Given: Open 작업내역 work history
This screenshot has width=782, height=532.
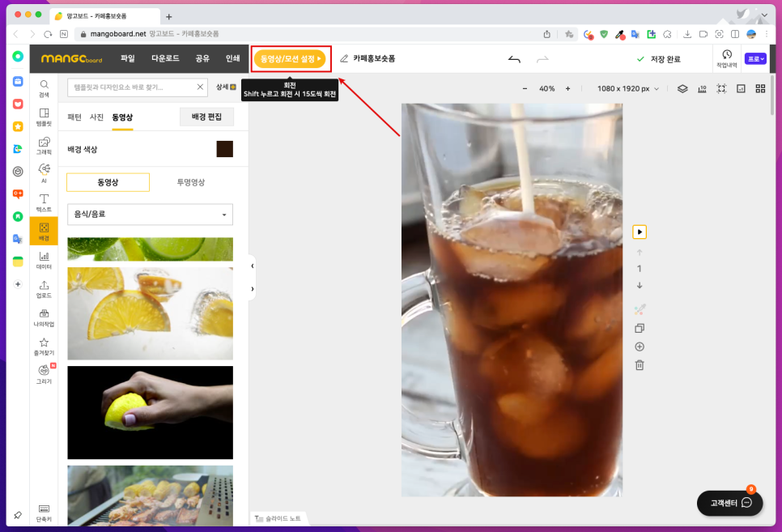Looking at the screenshot, I should [x=727, y=58].
